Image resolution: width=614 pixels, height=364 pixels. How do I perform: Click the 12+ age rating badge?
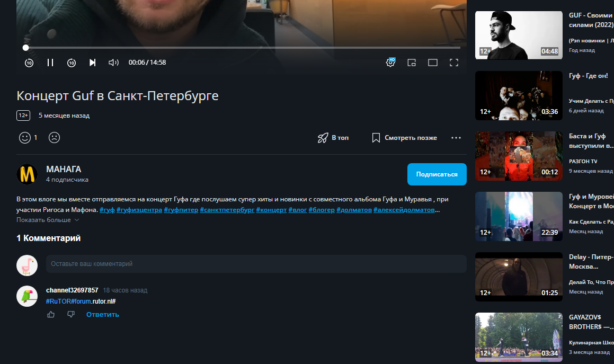(23, 116)
